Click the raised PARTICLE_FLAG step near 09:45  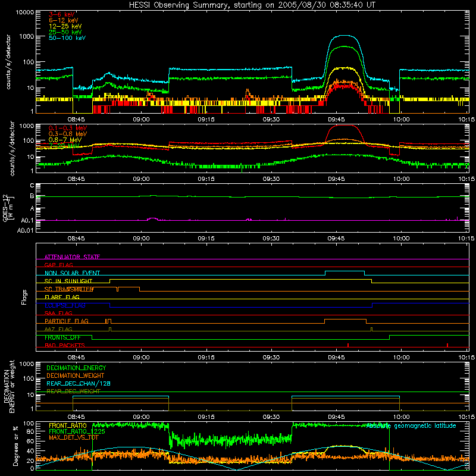345,320
